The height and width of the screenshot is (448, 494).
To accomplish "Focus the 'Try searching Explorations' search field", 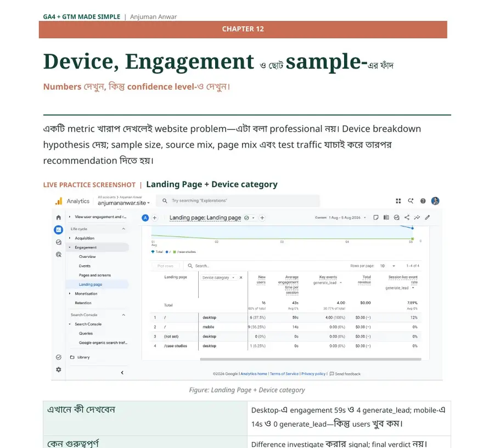I will pyautogui.click(x=238, y=201).
